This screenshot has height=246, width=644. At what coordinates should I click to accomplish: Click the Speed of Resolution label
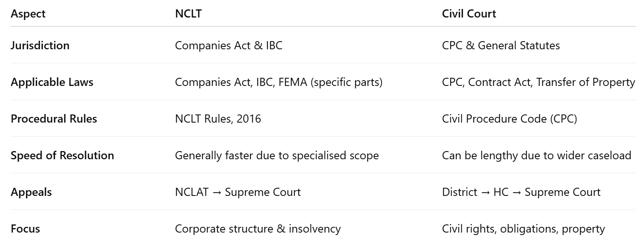click(x=62, y=156)
